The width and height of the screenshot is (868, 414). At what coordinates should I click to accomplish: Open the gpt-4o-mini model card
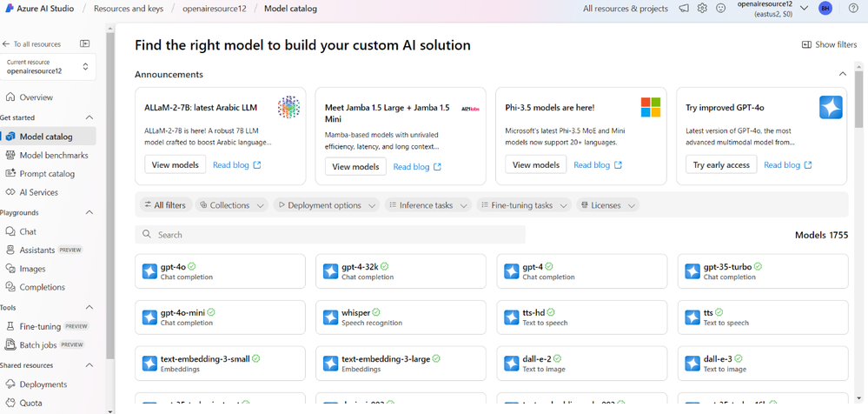220,317
